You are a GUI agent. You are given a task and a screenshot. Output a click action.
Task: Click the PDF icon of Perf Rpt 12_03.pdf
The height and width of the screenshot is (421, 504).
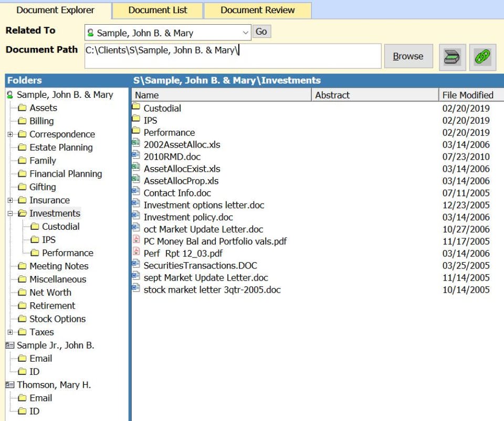(x=136, y=251)
